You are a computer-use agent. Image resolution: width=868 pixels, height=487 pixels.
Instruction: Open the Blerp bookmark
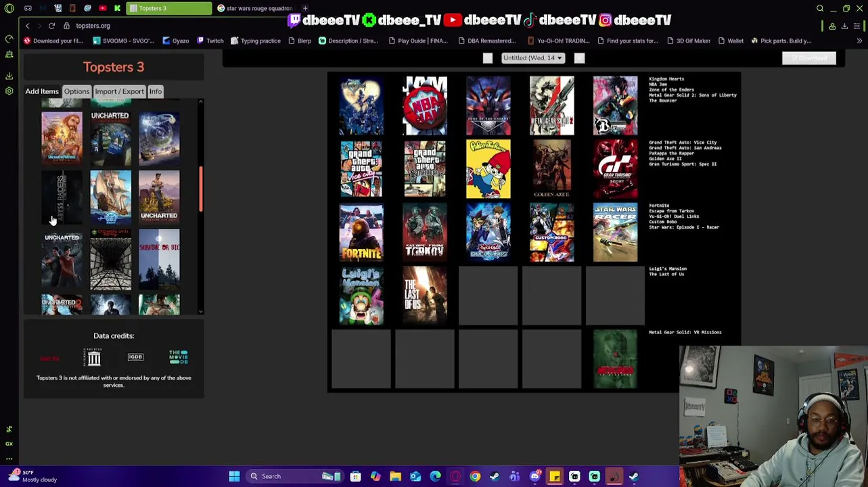click(300, 41)
